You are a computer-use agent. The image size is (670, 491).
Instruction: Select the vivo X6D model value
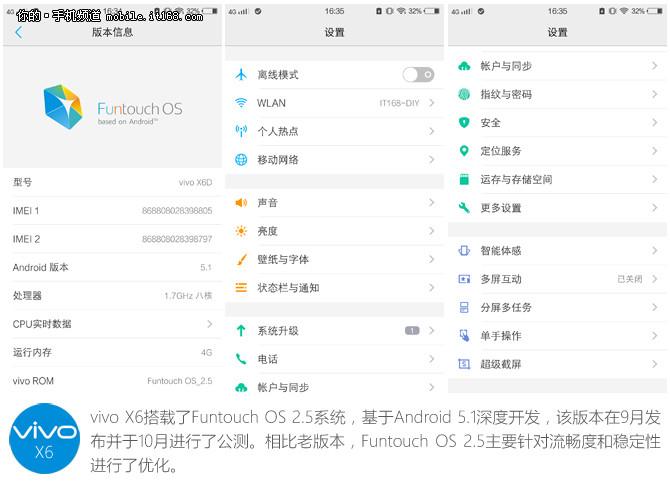(x=195, y=182)
